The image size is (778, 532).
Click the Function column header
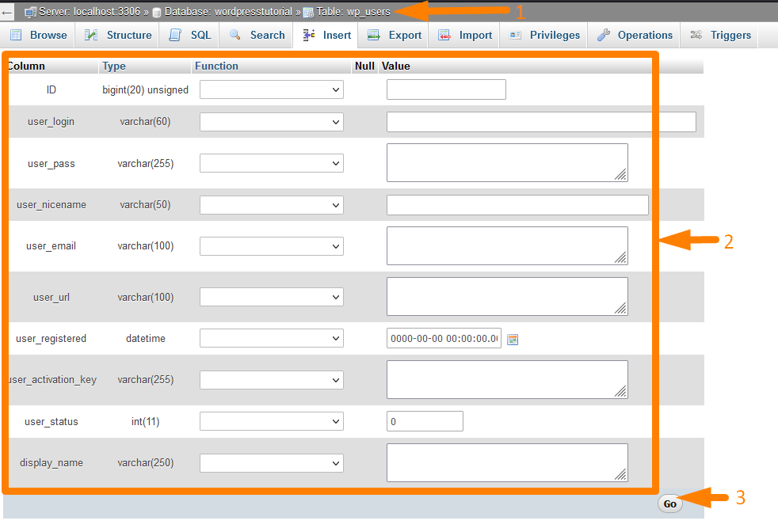tap(216, 66)
